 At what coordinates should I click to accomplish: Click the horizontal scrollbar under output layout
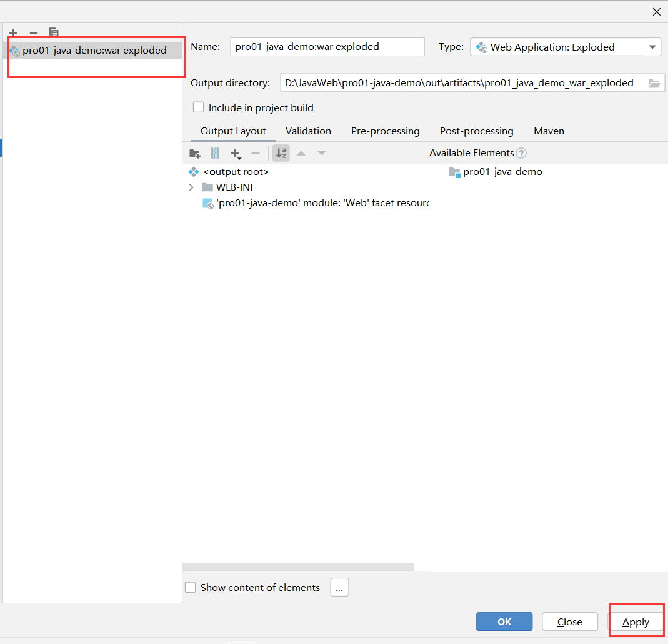point(298,567)
